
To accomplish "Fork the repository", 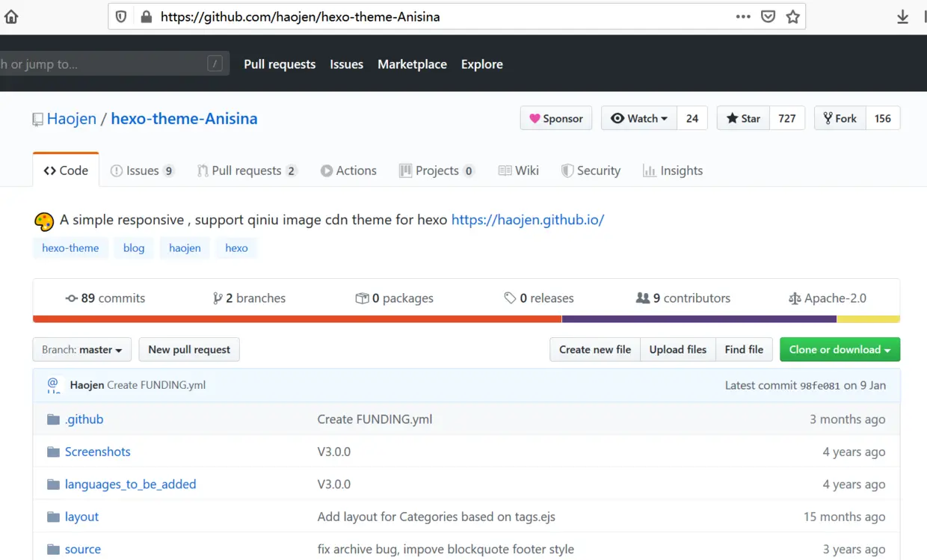I will [x=840, y=118].
